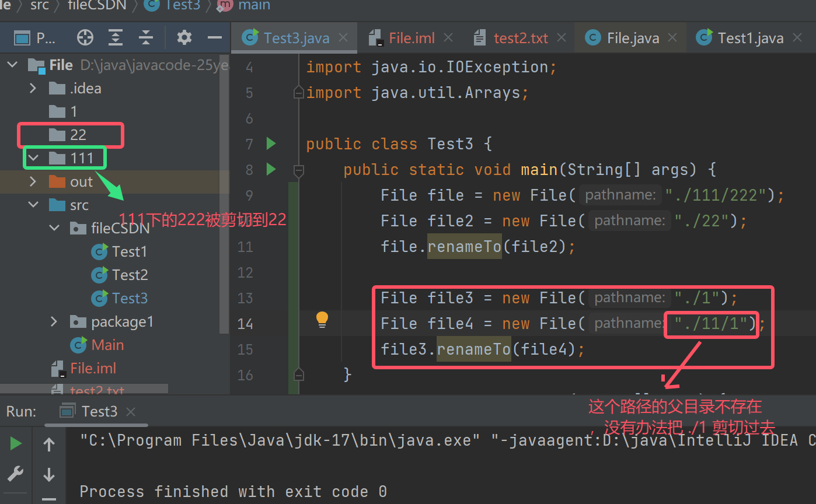816x504 pixels.
Task: Close the Test1.java editor tab
Action: click(x=797, y=38)
